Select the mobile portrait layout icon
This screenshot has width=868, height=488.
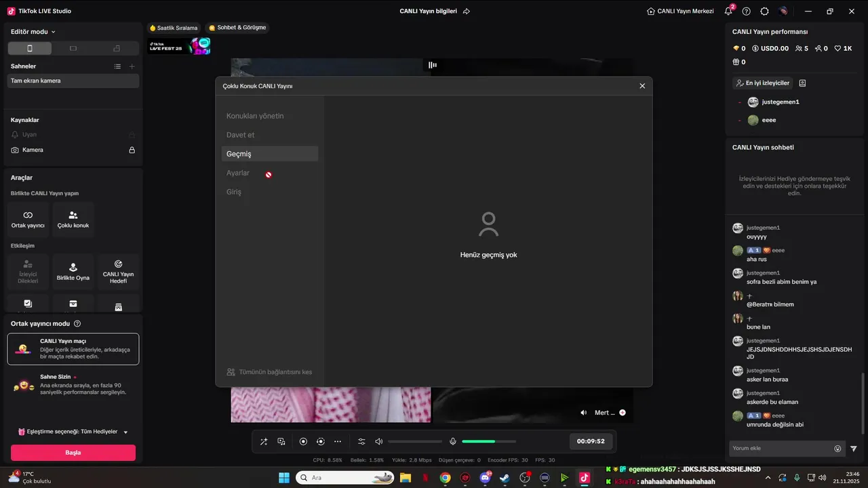pos(29,48)
